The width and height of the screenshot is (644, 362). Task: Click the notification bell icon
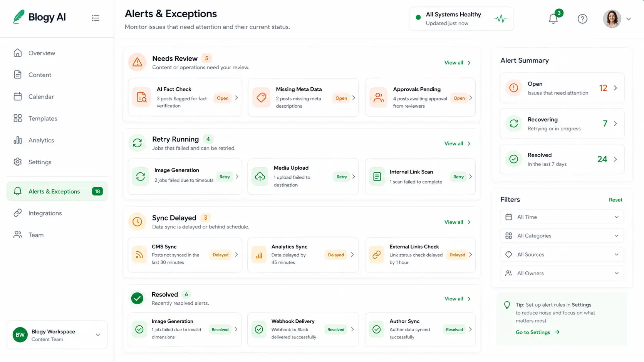[553, 18]
